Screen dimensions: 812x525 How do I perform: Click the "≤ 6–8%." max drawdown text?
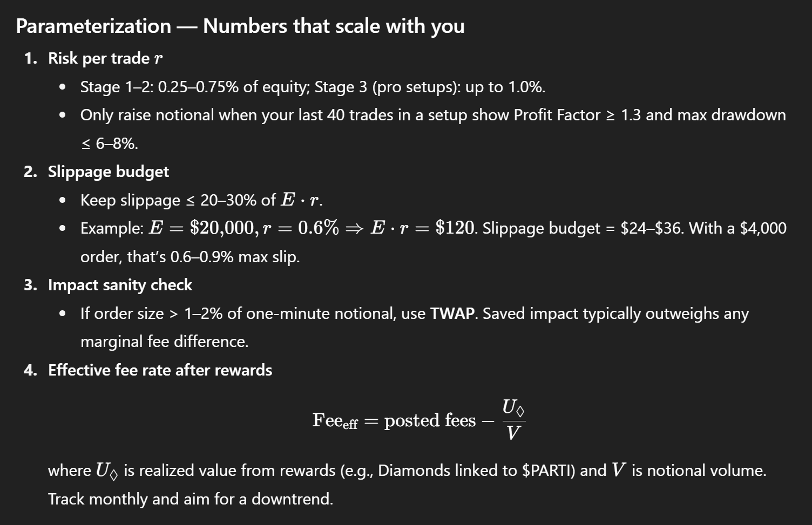[x=110, y=144]
